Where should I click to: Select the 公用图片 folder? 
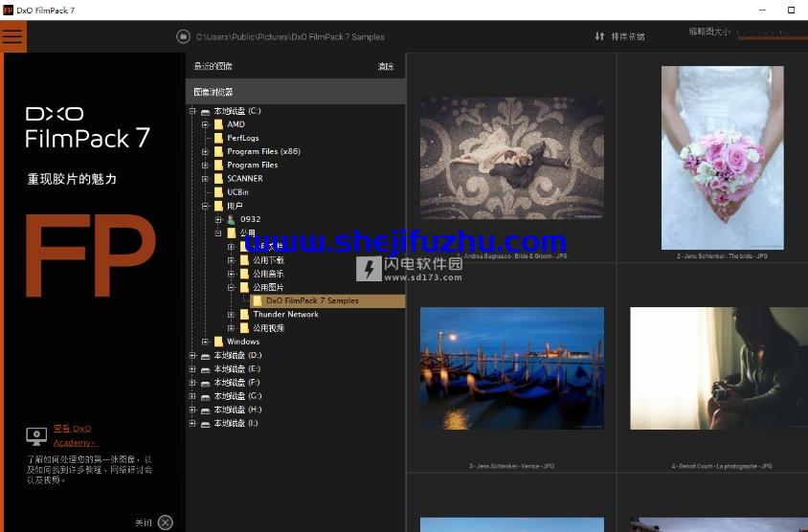(268, 287)
